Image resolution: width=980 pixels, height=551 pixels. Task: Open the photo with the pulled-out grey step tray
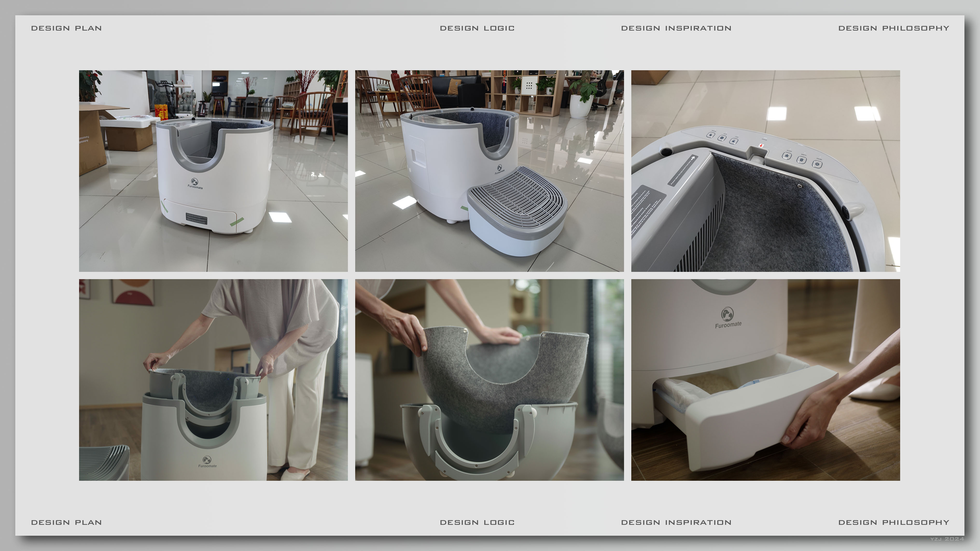pyautogui.click(x=489, y=171)
